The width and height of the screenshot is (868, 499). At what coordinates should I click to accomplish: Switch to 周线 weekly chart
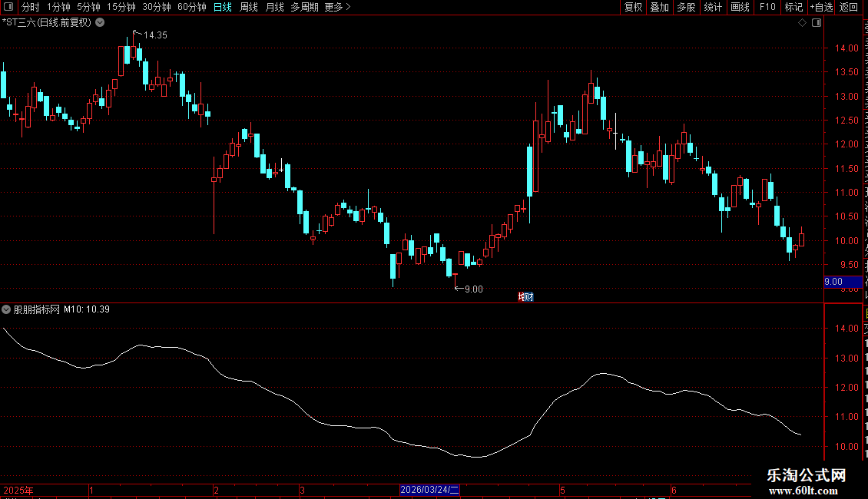[249, 7]
